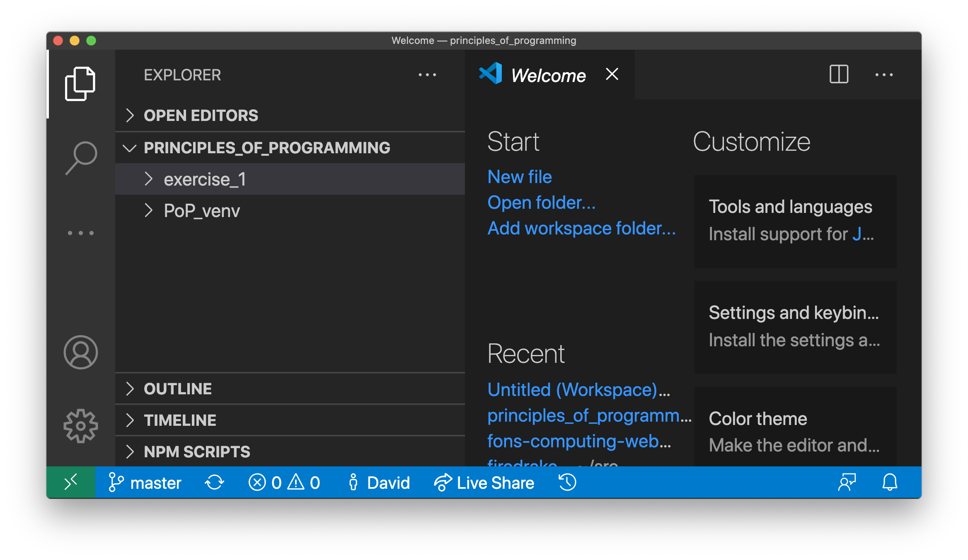Open the Explorer view in activity bar

80,84
